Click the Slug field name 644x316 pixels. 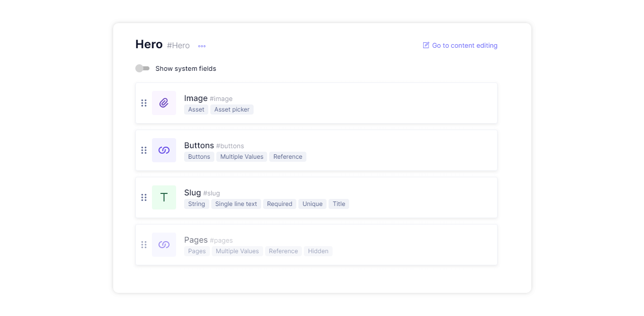(193, 193)
